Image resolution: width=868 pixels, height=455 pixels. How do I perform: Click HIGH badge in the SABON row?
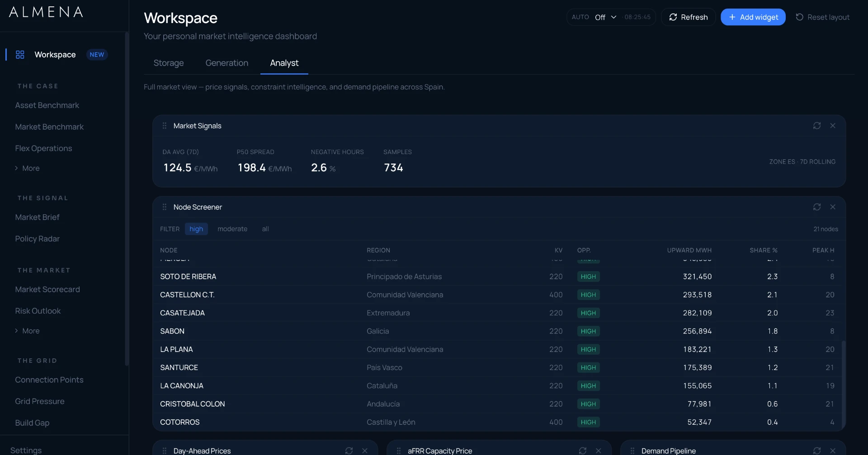point(588,331)
